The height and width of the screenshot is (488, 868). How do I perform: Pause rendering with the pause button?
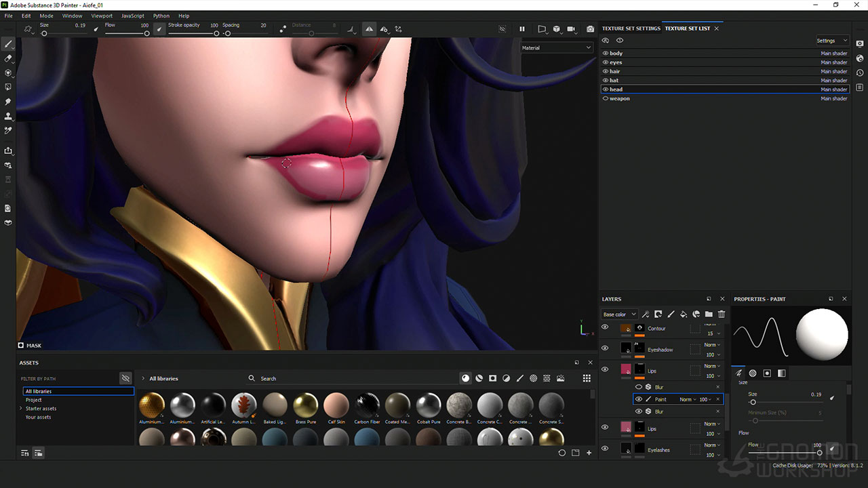click(x=522, y=29)
